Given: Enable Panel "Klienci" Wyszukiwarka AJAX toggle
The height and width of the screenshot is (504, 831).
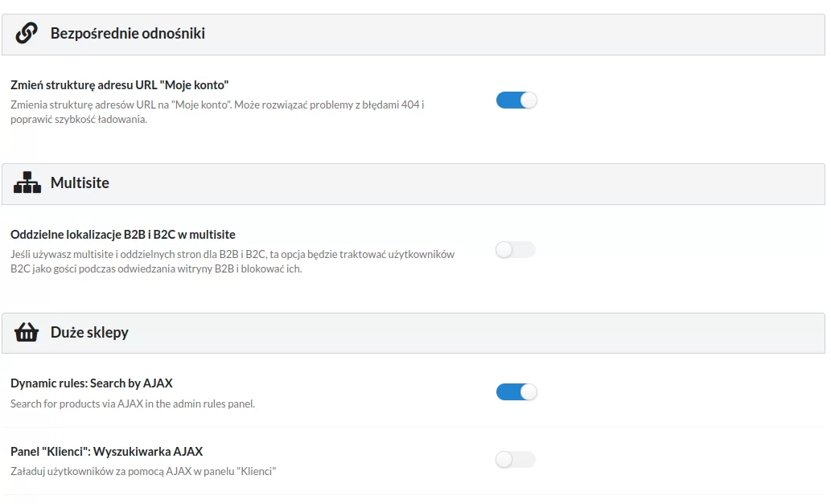Looking at the screenshot, I should (x=516, y=460).
